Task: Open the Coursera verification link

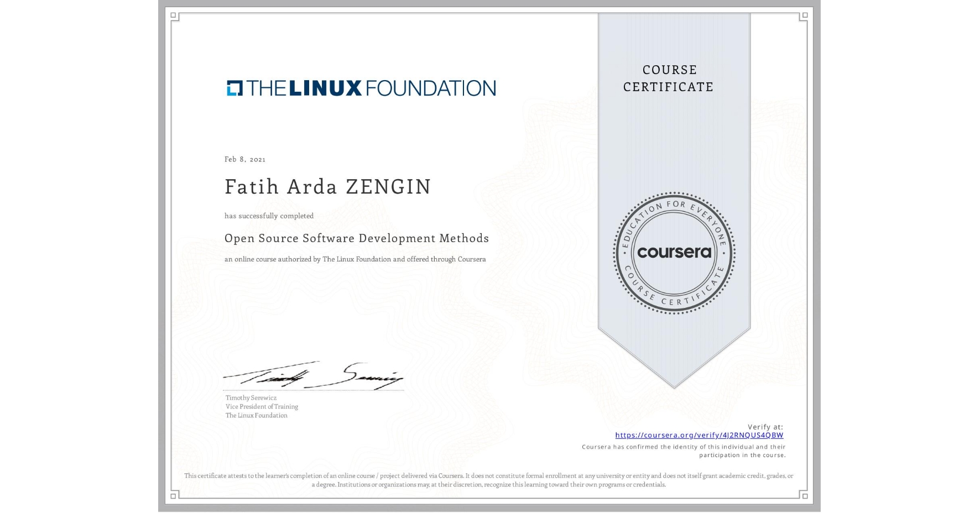Action: pos(699,436)
